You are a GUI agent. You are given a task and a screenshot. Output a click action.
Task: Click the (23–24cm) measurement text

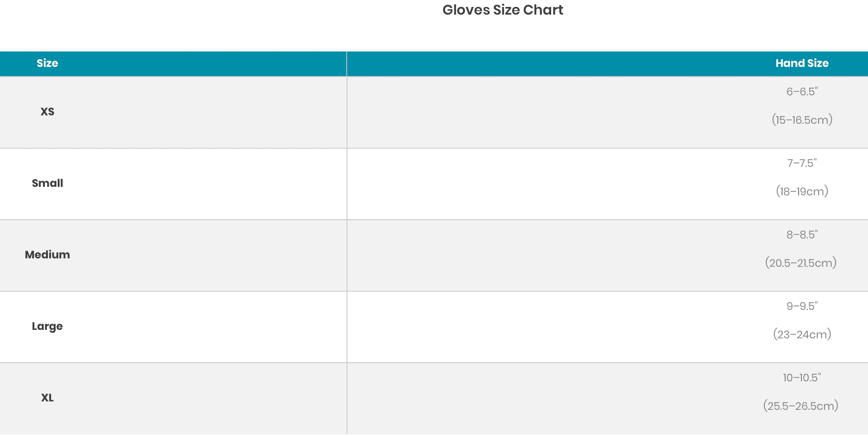point(802,334)
